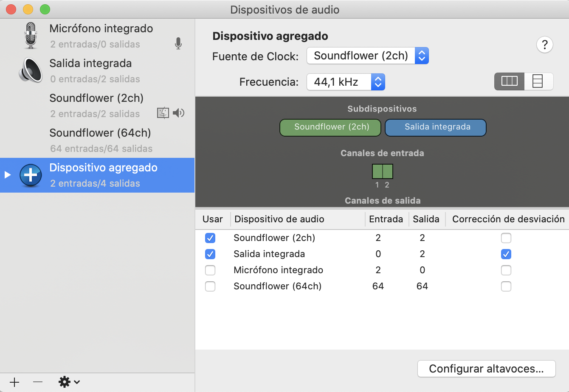Open the Fuente de Clock dropdown
This screenshot has width=569, height=392.
point(368,56)
